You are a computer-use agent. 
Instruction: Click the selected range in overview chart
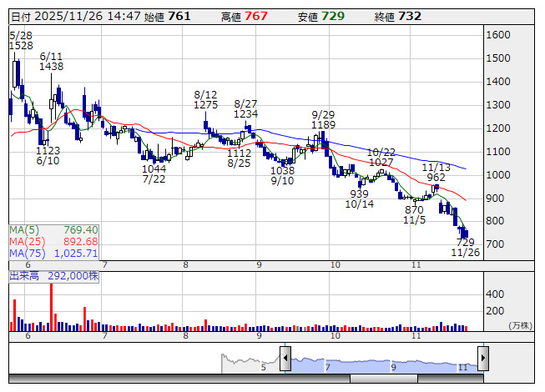384,365
